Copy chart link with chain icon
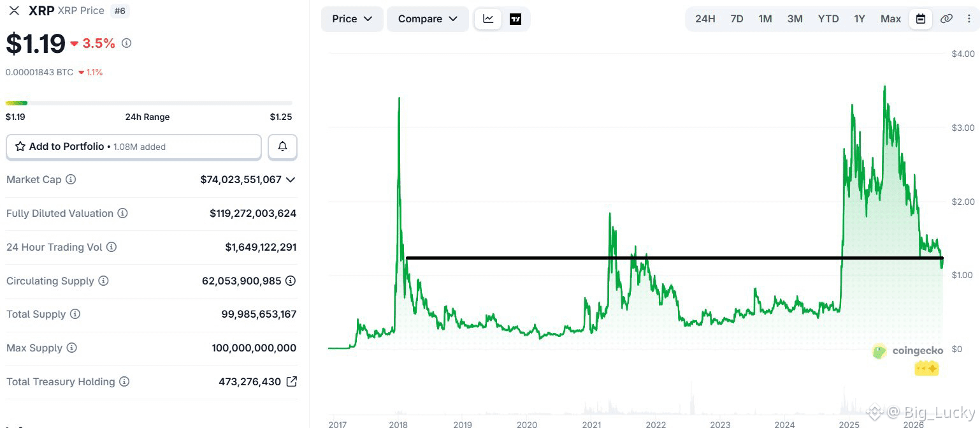Image resolution: width=980 pixels, height=428 pixels. click(946, 19)
